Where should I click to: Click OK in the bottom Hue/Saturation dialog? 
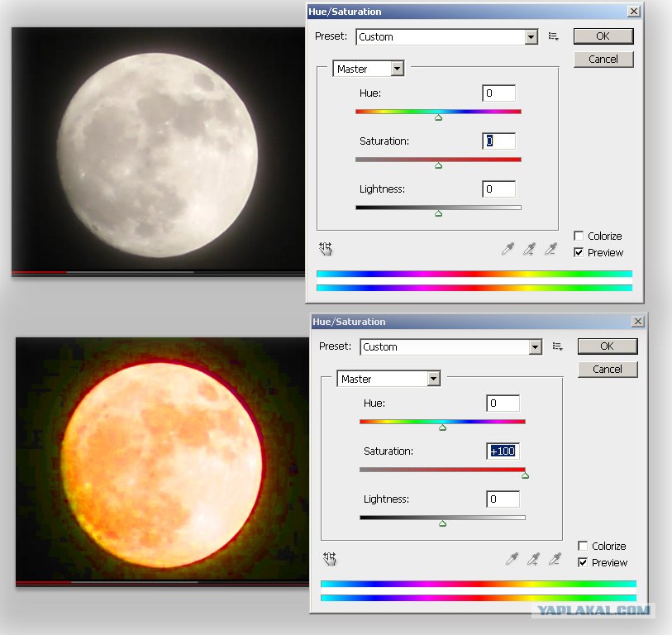tap(608, 346)
